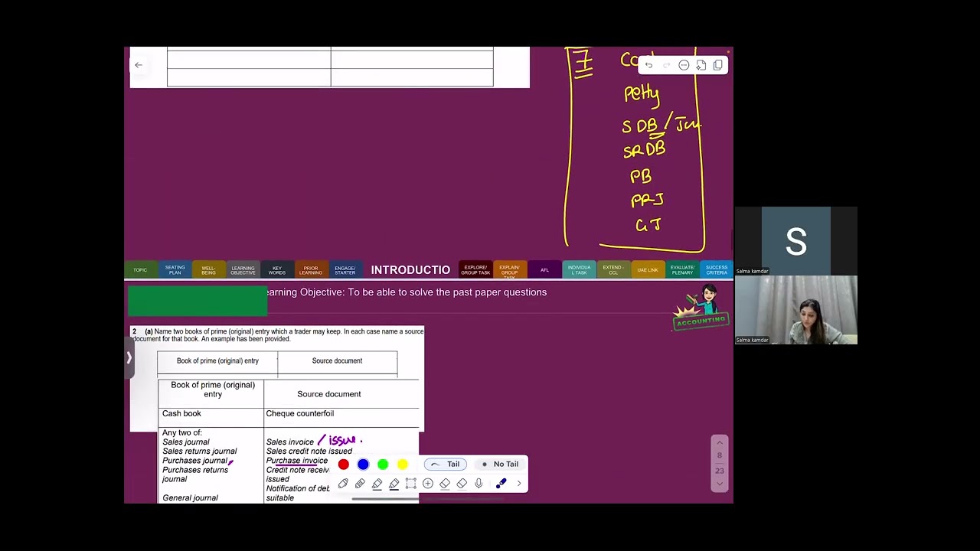Pick the yellow pen color
Image resolution: width=980 pixels, height=551 pixels.
pyautogui.click(x=403, y=465)
